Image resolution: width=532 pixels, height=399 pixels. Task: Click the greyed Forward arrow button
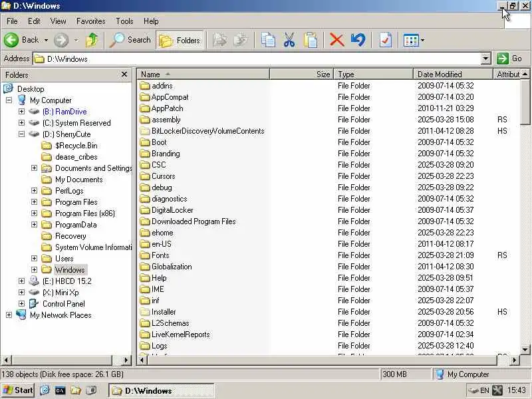click(61, 40)
